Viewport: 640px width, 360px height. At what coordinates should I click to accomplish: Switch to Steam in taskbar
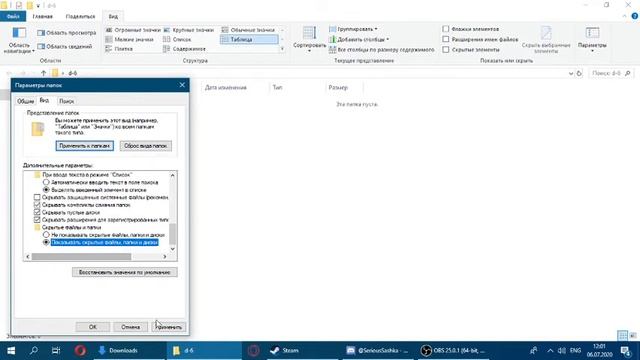[303, 350]
